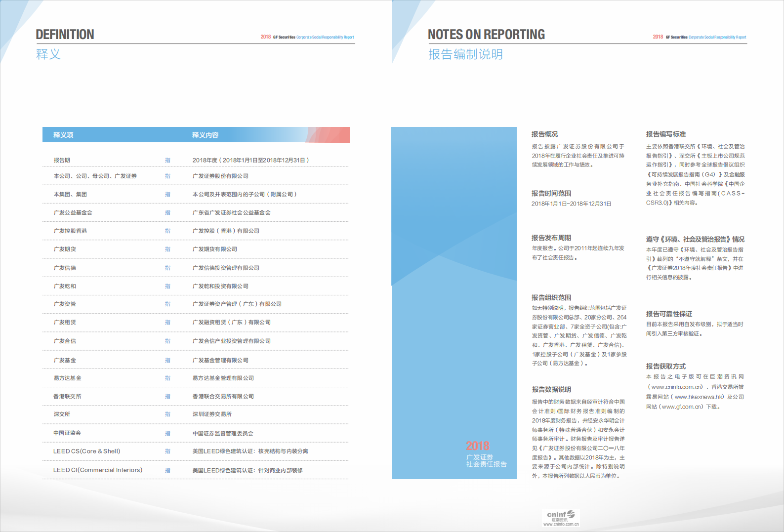784x532 pixels.
Task: Click the 遵守《环境、社会及管治报告》情况 heading
Action: pyautogui.click(x=695, y=239)
